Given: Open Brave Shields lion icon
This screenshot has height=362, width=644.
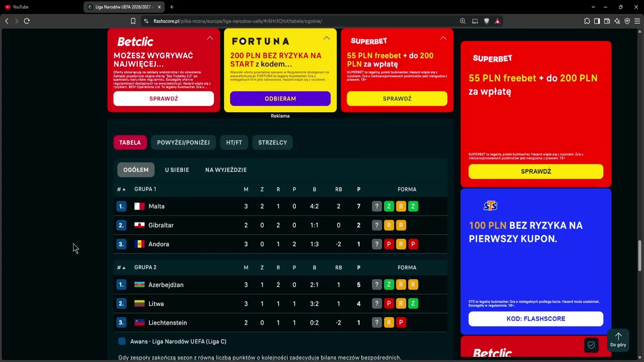Looking at the screenshot, I should [x=487, y=21].
